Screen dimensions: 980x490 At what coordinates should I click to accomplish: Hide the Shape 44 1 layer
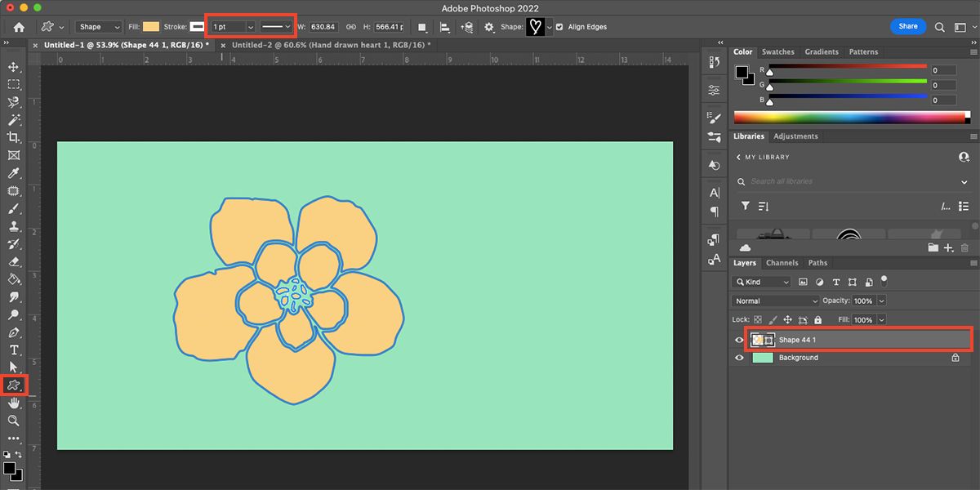tap(739, 340)
